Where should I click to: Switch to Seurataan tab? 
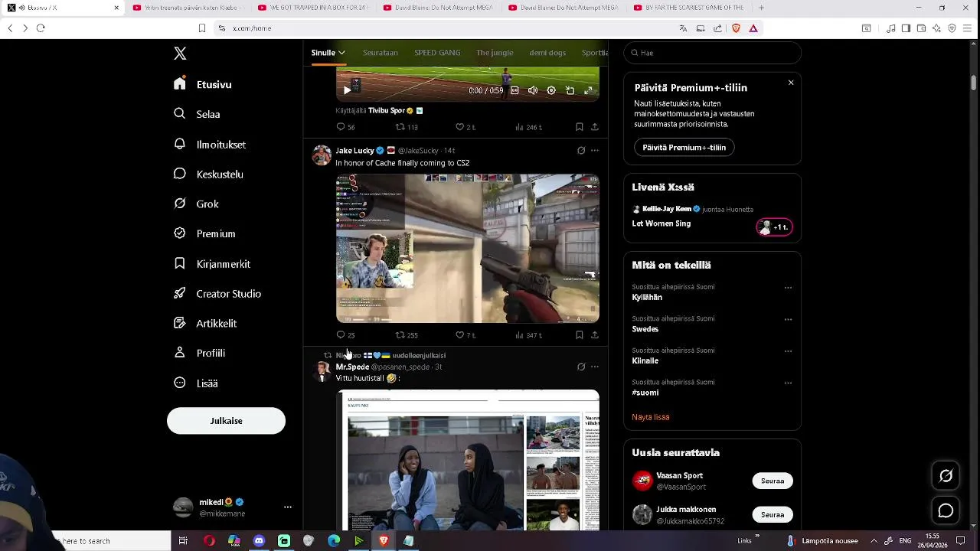point(381,53)
